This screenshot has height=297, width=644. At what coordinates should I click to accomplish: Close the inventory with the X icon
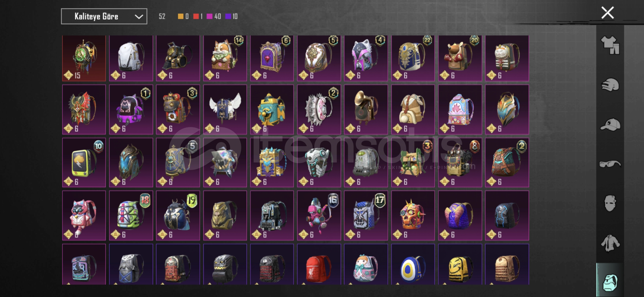click(x=607, y=13)
